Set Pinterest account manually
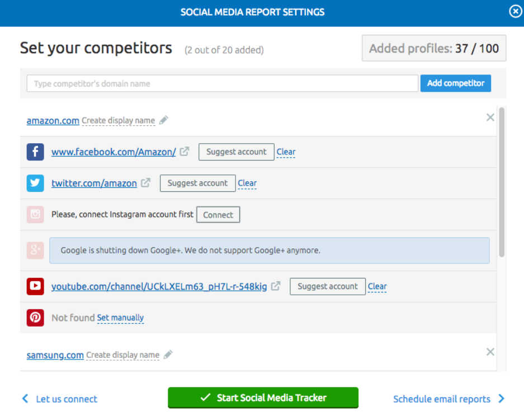This screenshot has height=420, width=524. [120, 318]
